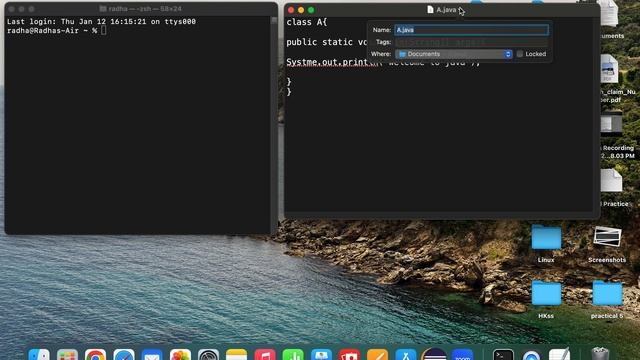Click the A.java document icon in title bar

(x=430, y=9)
